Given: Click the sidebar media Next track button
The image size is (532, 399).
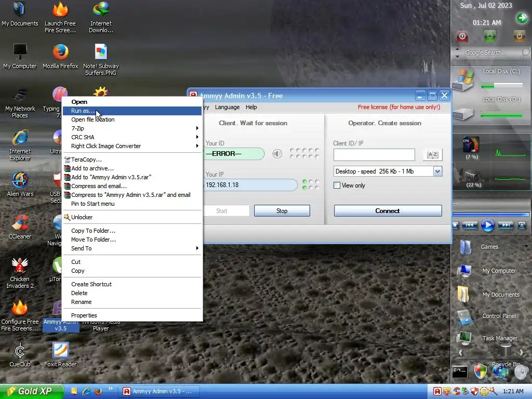Looking at the screenshot, I should pos(506,225).
